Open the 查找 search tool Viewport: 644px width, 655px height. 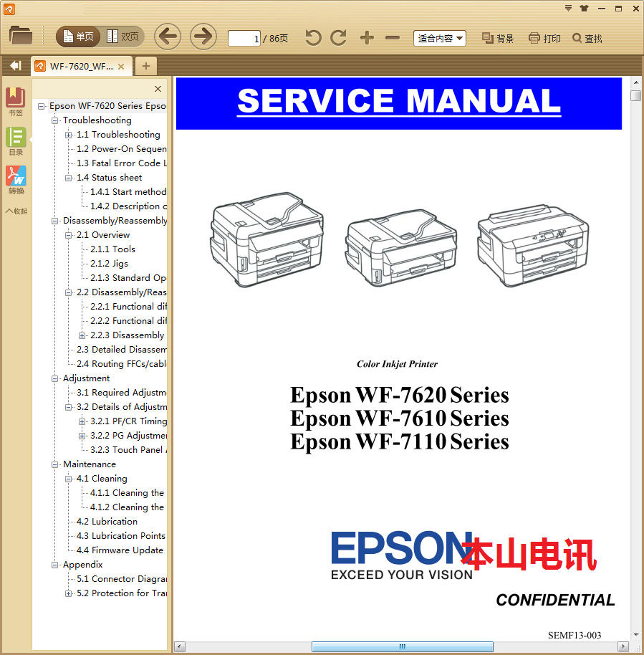click(x=587, y=39)
